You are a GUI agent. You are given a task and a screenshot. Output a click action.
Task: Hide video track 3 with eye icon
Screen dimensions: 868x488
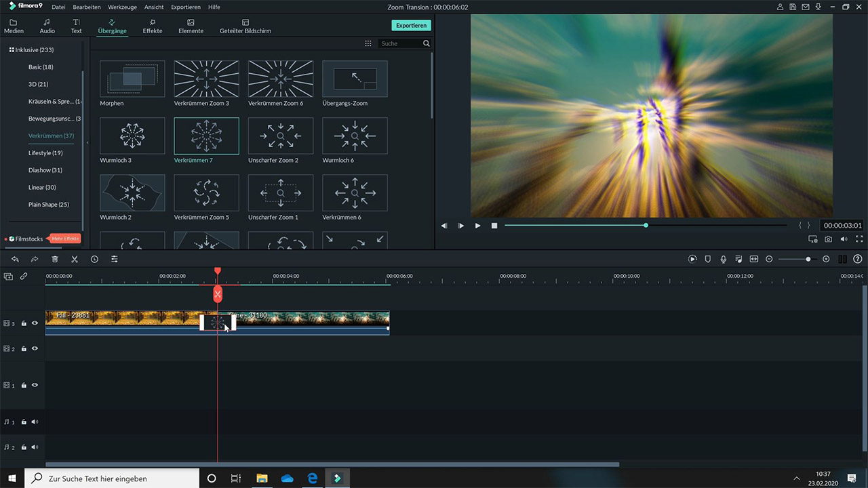click(x=35, y=323)
